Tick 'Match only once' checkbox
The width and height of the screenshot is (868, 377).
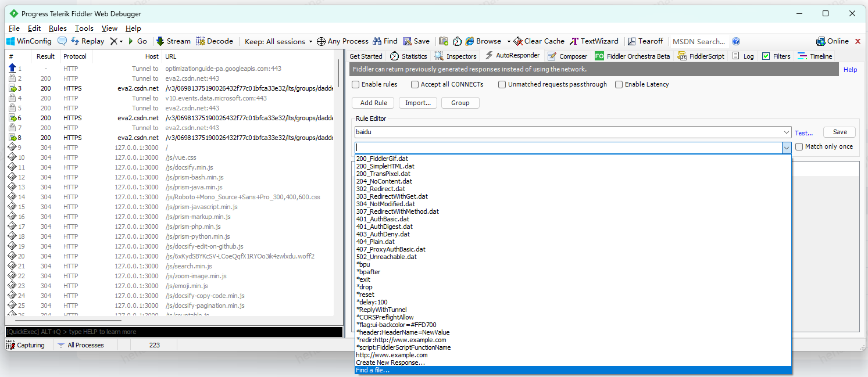(x=799, y=147)
